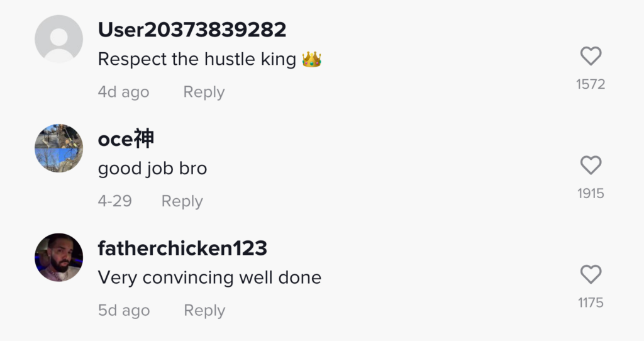Reply to fatherchicken123's comment
The height and width of the screenshot is (341, 644).
[204, 310]
